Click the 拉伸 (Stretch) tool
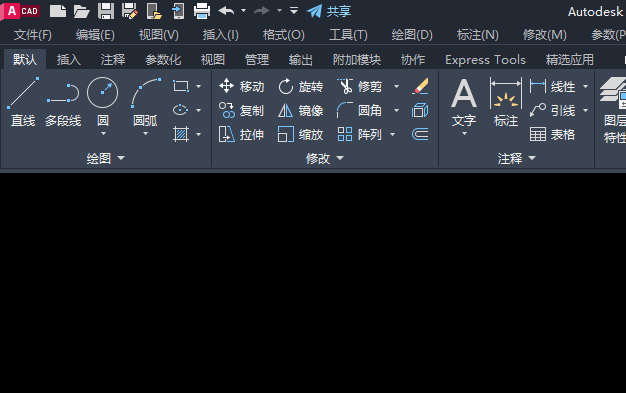 242,135
